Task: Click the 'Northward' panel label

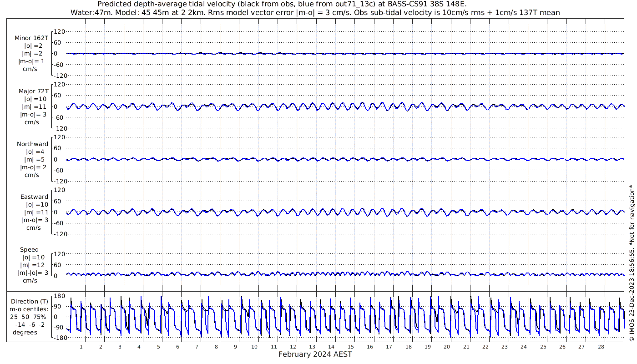Action: [33, 144]
